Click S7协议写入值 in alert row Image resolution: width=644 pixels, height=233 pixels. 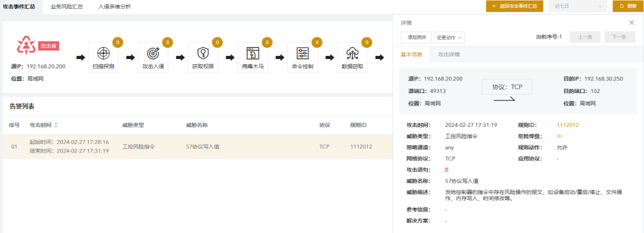click(x=203, y=147)
